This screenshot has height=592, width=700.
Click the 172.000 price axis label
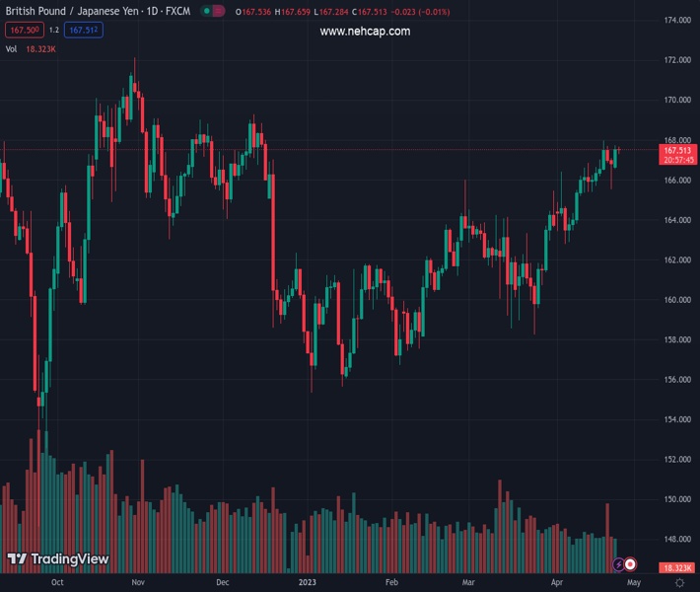tap(677, 60)
